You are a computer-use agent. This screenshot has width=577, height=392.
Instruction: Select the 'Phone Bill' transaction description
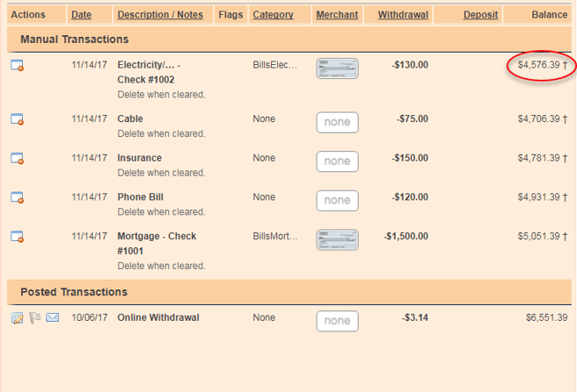click(x=140, y=197)
